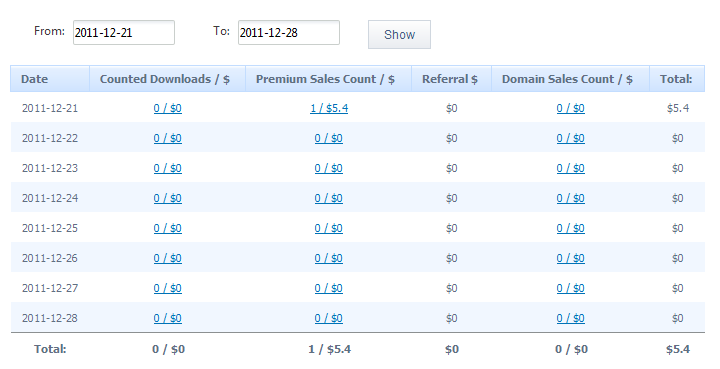Open Premium Sales link for 2011-12-26
Screen dimensions: 720x369
tap(329, 258)
